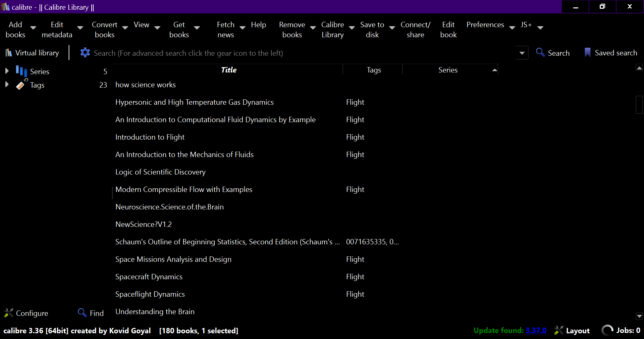Open Preferences from the toolbar
The height and width of the screenshot is (339, 644).
click(x=485, y=25)
